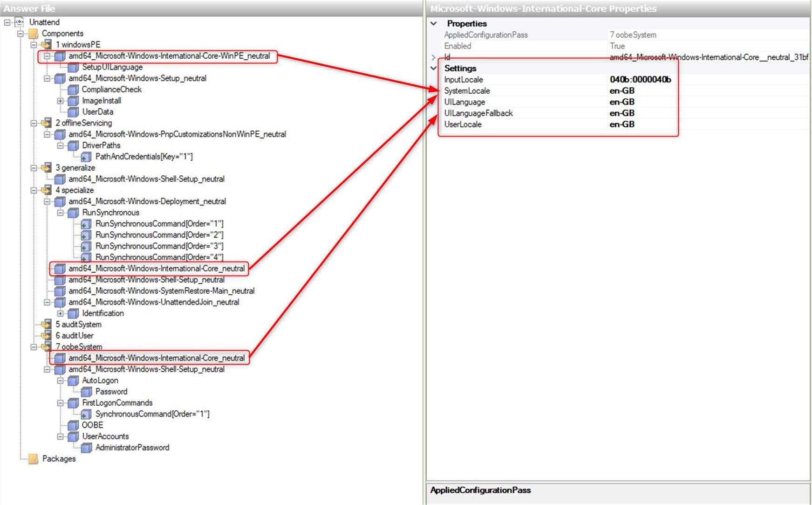Edit the InputLocale value 040b:0000040b
The height and width of the screenshot is (505, 812).
click(640, 80)
